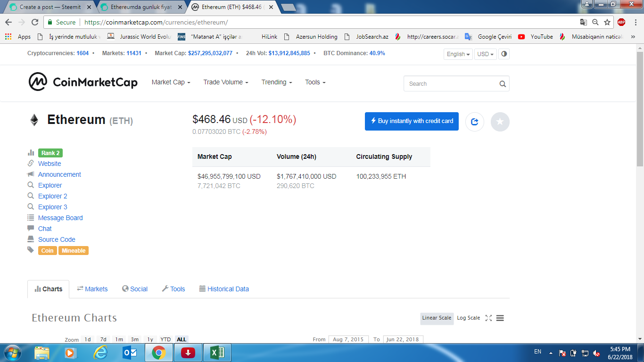The width and height of the screenshot is (644, 362).
Task: Click the browser back arrow
Action: click(x=8, y=22)
